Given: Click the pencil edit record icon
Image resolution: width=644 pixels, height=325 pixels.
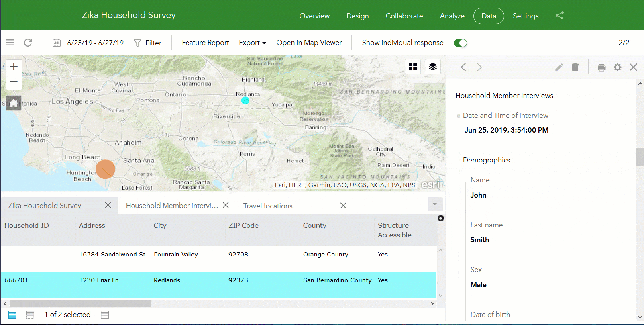Looking at the screenshot, I should pos(559,67).
